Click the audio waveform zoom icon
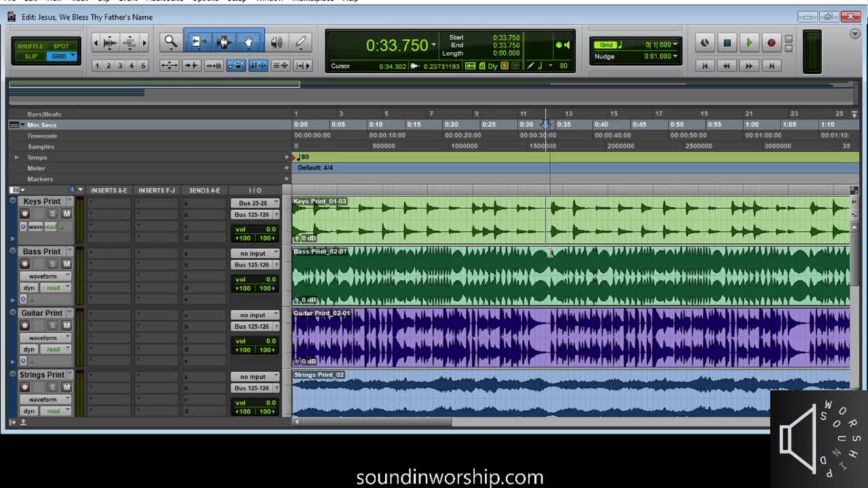 click(x=110, y=43)
